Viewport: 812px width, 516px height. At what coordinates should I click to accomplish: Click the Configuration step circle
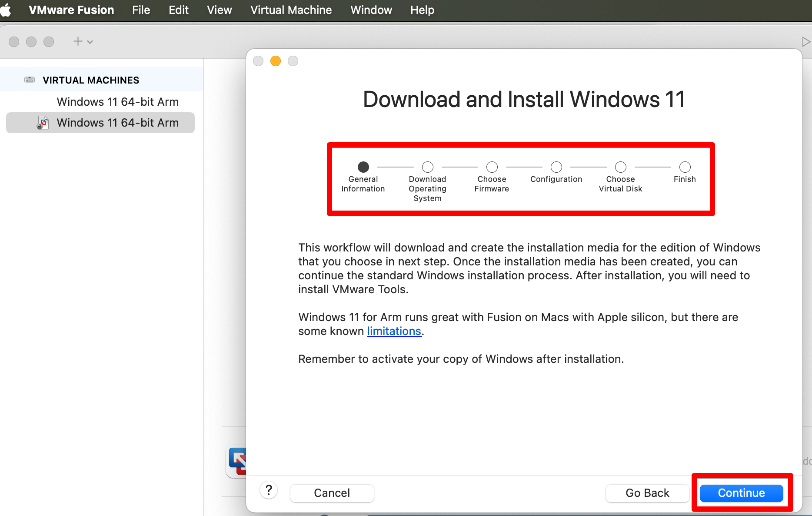556,167
